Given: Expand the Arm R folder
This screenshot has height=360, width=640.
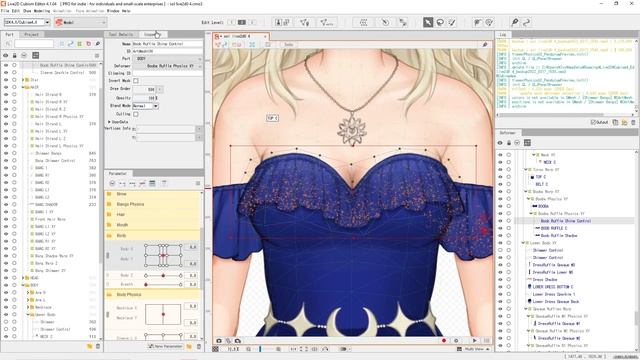Looking at the screenshot, I should 28,293.
